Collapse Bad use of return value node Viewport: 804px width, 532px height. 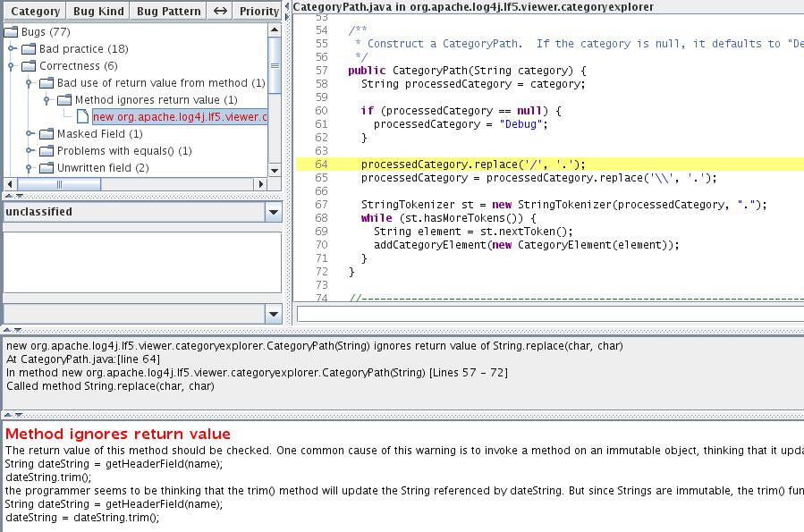[30, 83]
